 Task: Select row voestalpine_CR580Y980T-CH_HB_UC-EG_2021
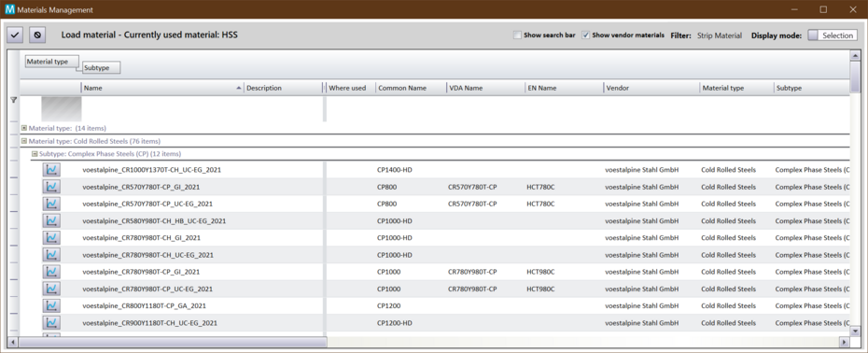pyautogui.click(x=435, y=220)
